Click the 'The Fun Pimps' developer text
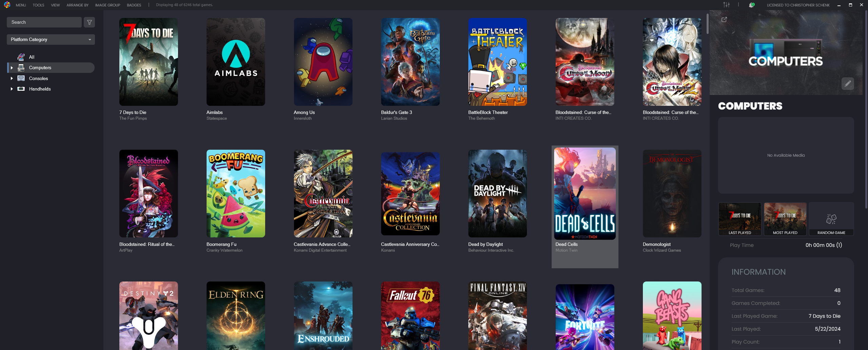 133,118
